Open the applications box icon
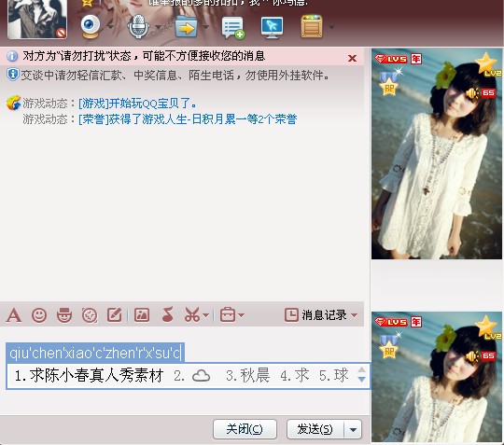The image size is (504, 445). [x=312, y=27]
